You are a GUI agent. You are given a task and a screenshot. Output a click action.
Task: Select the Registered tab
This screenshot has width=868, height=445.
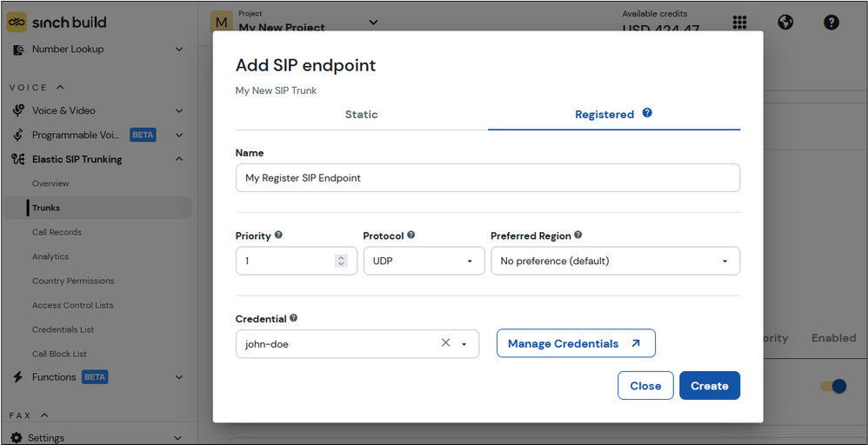[614, 115]
